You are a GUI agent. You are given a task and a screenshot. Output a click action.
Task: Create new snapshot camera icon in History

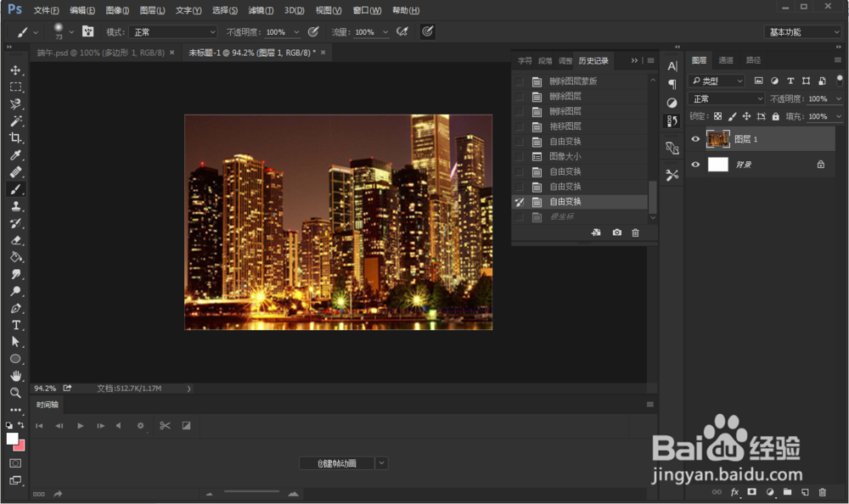(x=616, y=232)
